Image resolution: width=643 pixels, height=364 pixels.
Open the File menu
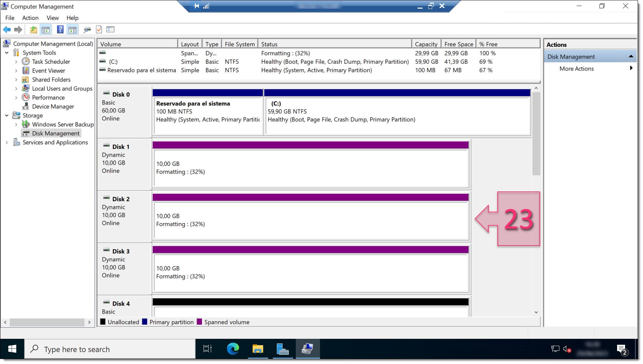pyautogui.click(x=10, y=18)
